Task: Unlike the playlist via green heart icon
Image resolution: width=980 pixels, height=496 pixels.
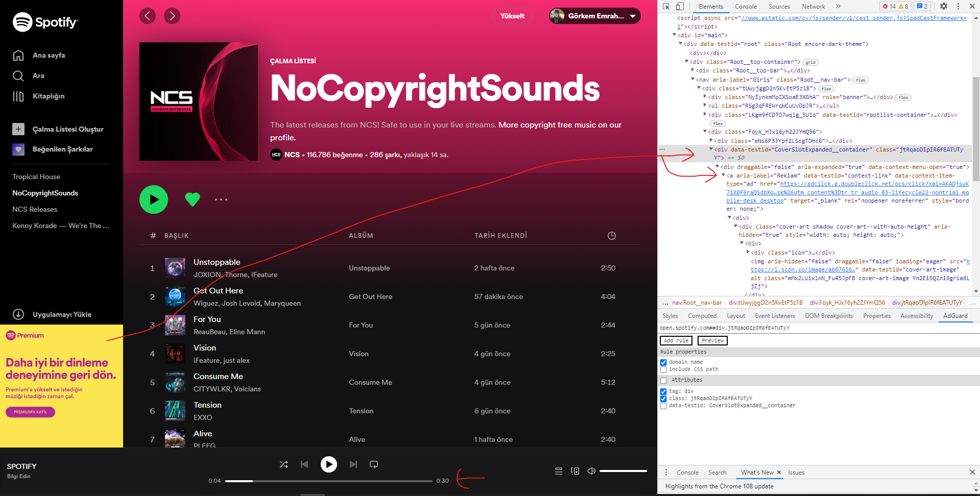Action: click(x=193, y=200)
